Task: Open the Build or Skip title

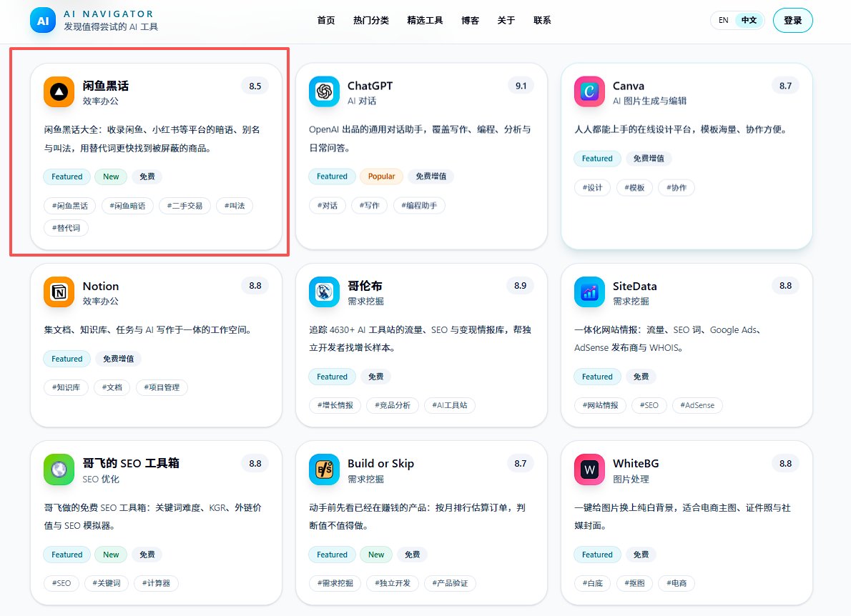Action: (380, 464)
